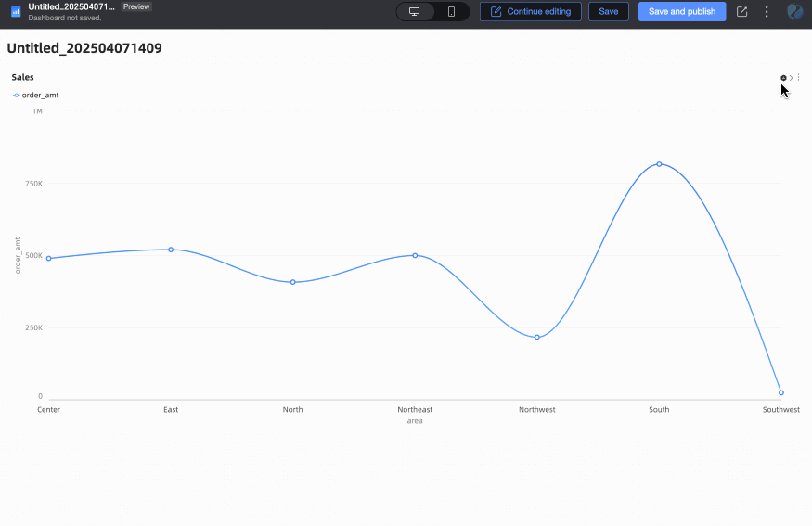Click the dashboard logo icon
This screenshot has width=812, height=526.
pyautogui.click(x=16, y=11)
